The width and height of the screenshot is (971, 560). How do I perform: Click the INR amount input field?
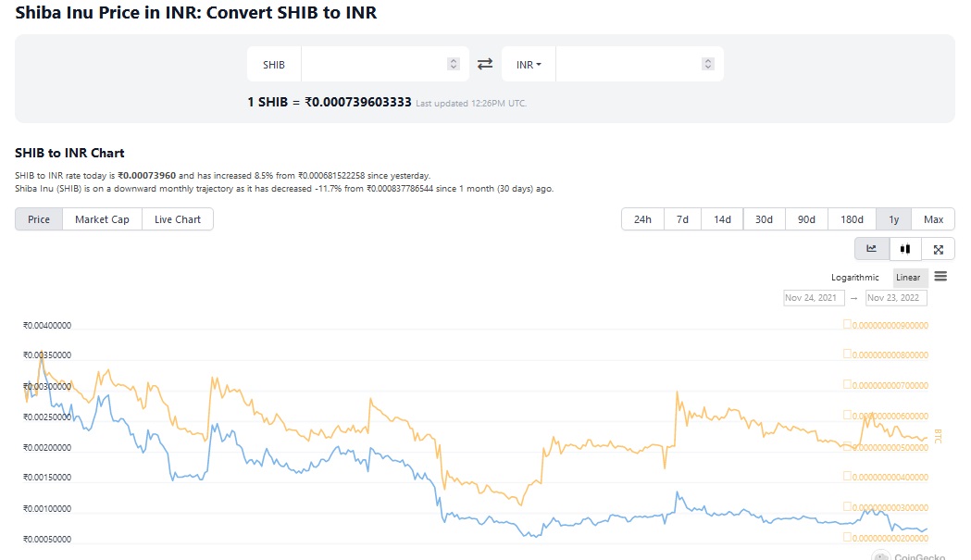click(639, 64)
